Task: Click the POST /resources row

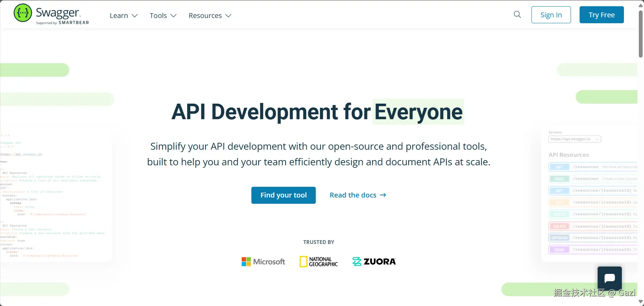Action: pyautogui.click(x=593, y=179)
